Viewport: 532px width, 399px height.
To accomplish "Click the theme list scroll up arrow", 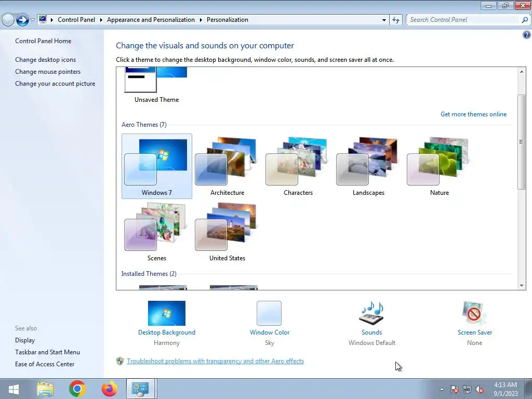I will point(522,72).
